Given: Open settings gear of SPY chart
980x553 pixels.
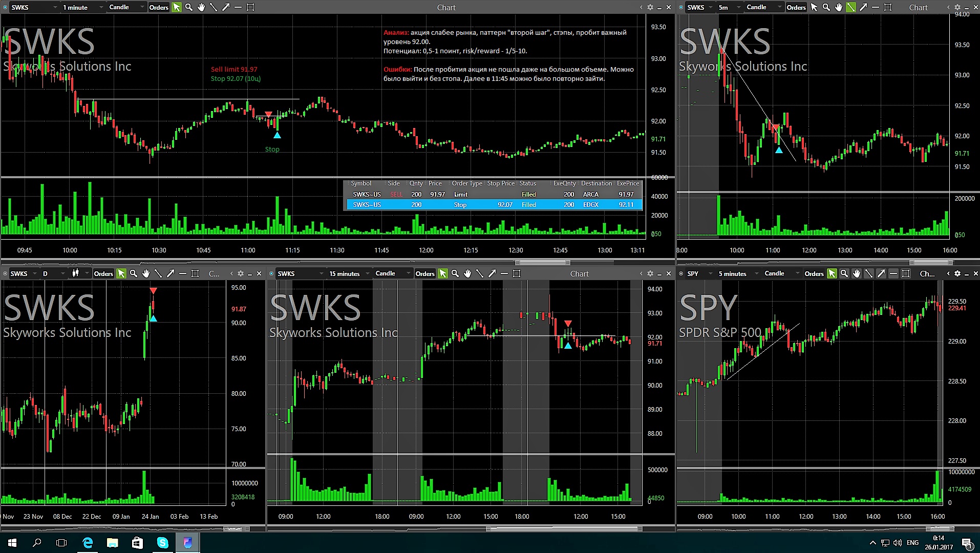Looking at the screenshot, I should [x=957, y=273].
